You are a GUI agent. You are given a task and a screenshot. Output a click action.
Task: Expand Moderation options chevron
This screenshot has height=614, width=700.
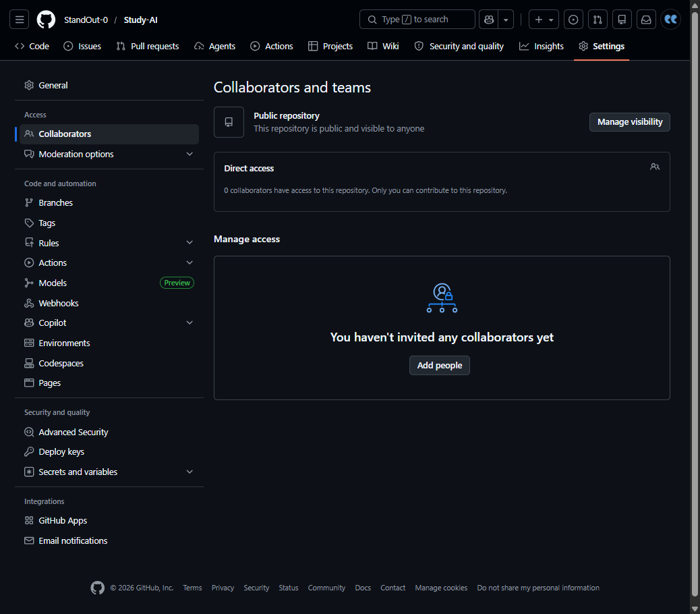189,154
